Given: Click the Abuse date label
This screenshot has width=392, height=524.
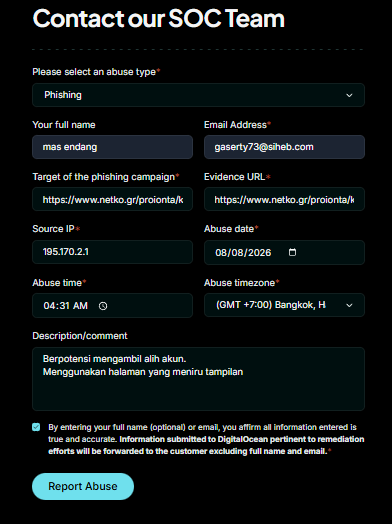Looking at the screenshot, I should (x=231, y=229).
